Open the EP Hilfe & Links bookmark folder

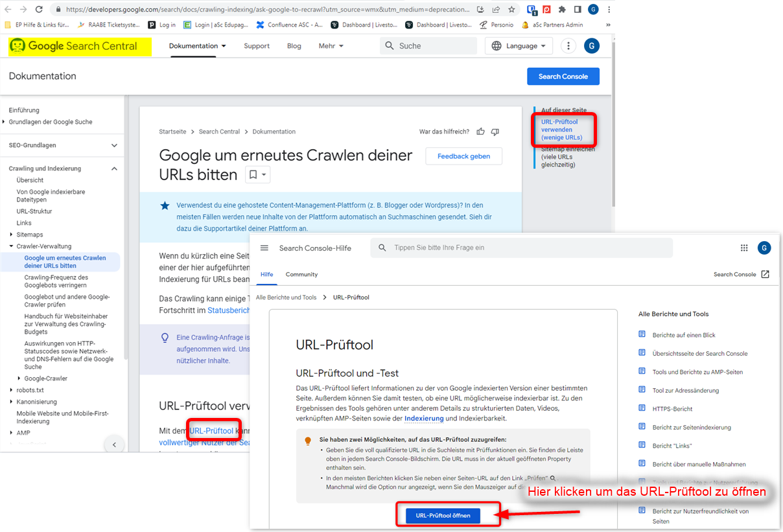(x=38, y=25)
